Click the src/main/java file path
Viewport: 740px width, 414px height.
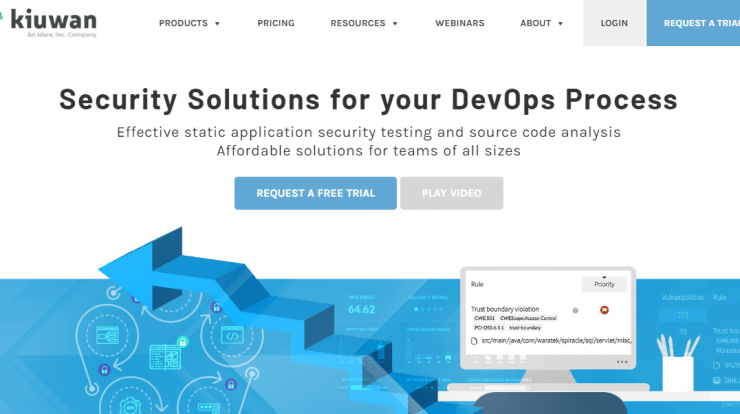[x=556, y=340]
